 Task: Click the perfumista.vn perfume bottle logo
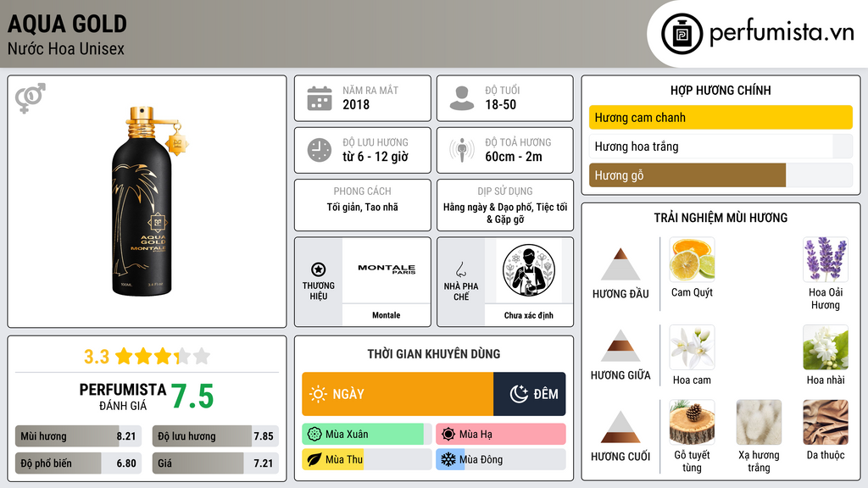click(682, 34)
